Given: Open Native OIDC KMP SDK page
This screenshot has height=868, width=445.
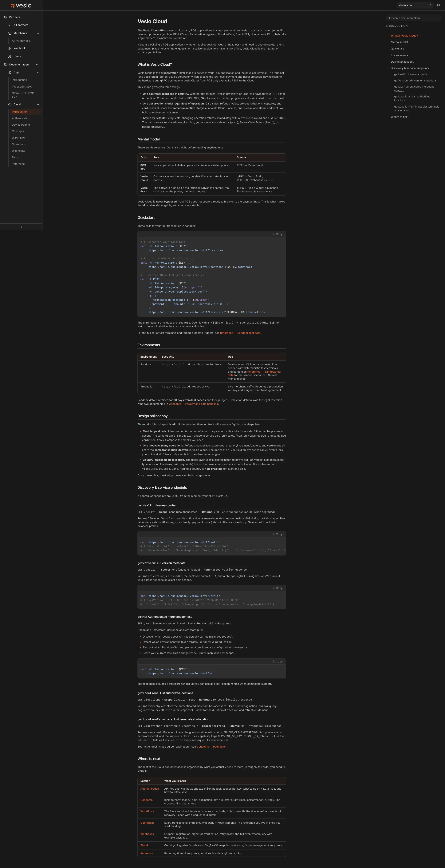Looking at the screenshot, I should point(23,95).
